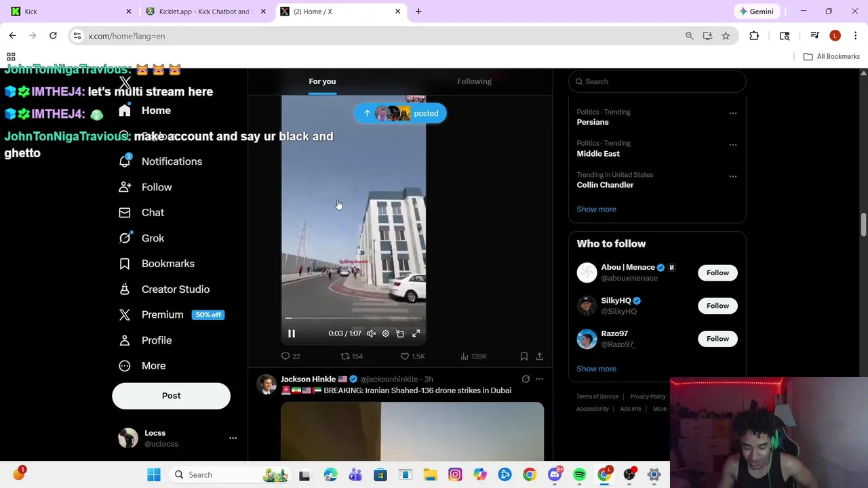Follow Abou | Menace
Screen dimensions: 868x488
[717, 272]
